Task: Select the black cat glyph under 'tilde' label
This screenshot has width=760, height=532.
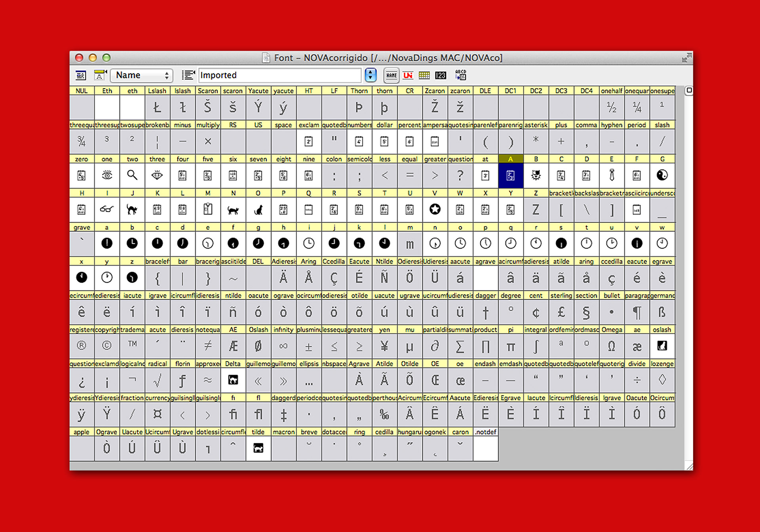Action: pyautogui.click(x=258, y=448)
